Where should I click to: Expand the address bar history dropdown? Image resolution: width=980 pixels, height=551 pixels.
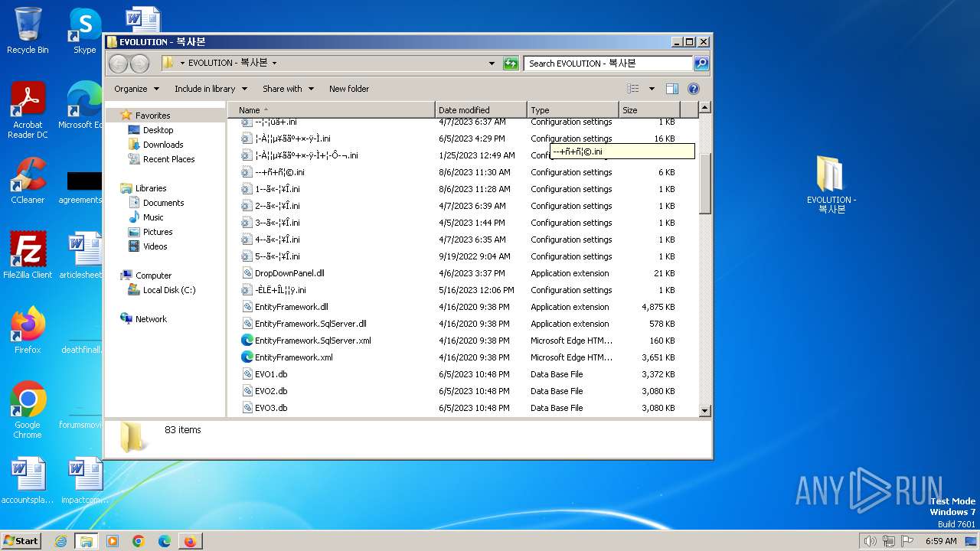click(x=492, y=64)
